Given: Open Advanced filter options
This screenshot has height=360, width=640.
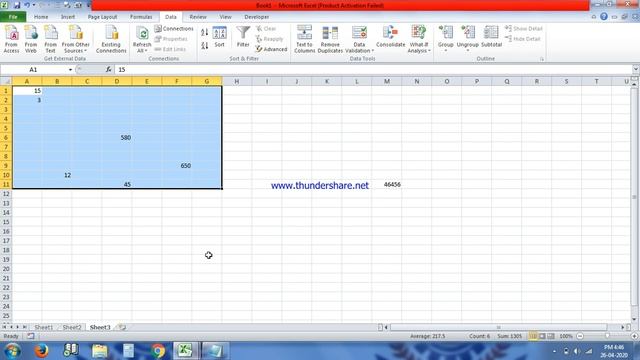Looking at the screenshot, I should [x=271, y=49].
